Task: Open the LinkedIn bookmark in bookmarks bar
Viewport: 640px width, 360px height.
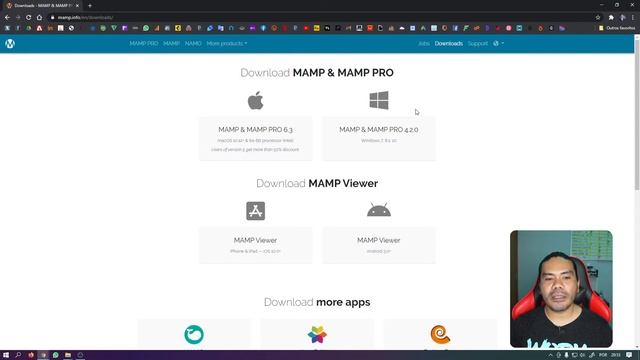Action: tap(50, 28)
